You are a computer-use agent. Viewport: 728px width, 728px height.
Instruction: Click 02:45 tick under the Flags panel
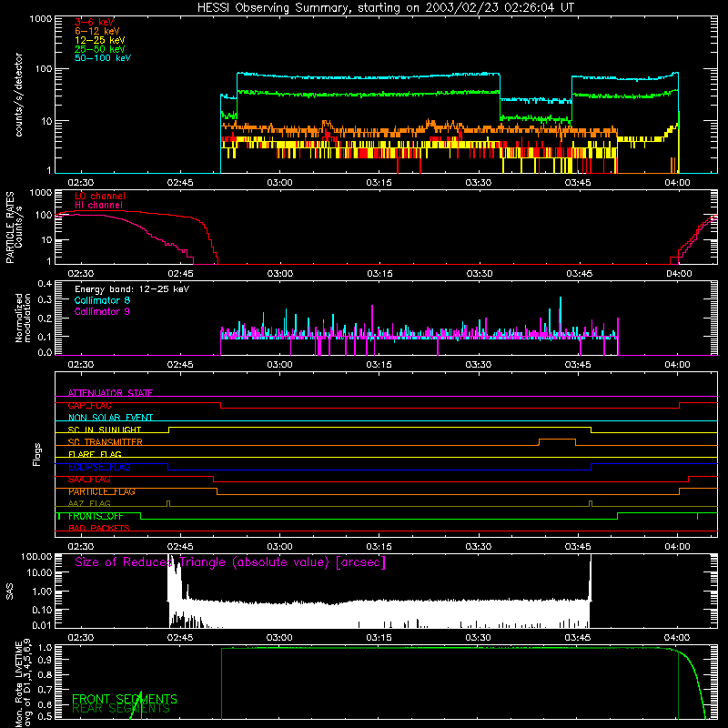tap(180, 547)
